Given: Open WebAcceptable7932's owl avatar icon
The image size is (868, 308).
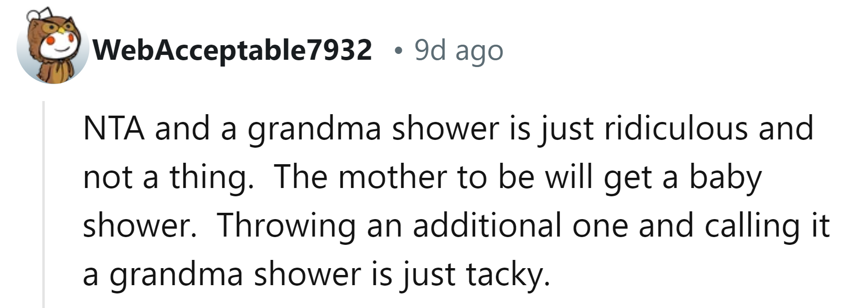Looking at the screenshot, I should (x=53, y=47).
